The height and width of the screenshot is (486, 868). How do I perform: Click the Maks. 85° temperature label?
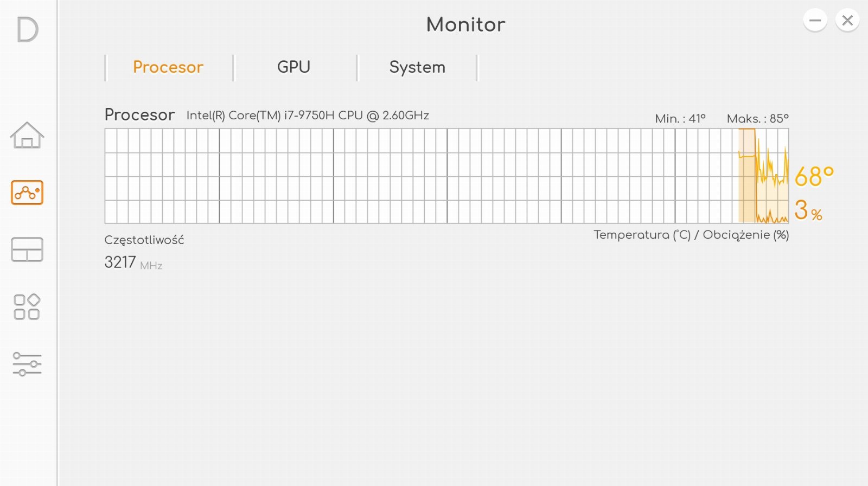tap(757, 118)
